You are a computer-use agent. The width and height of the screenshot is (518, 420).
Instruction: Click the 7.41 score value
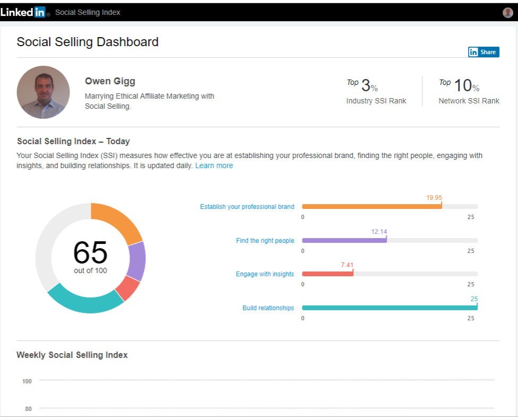(x=347, y=265)
